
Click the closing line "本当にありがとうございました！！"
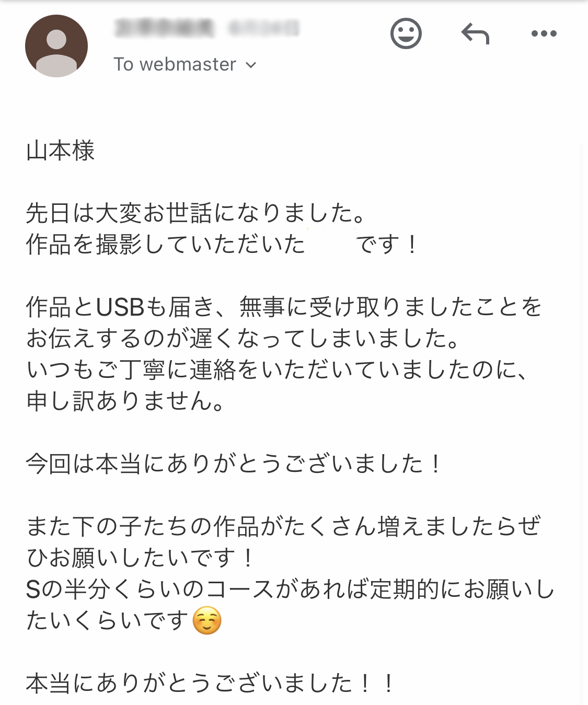(x=210, y=684)
